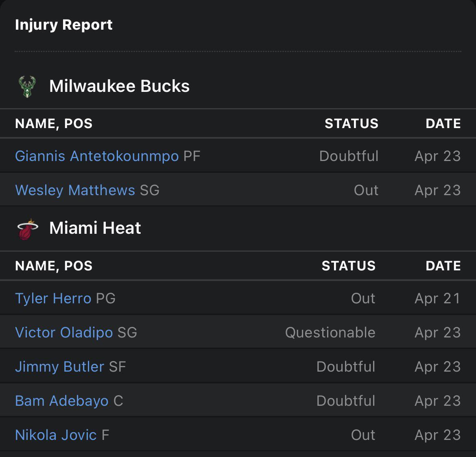Click Wesley Matthews' Out status
Viewport: 476px width, 457px height.
pos(366,190)
